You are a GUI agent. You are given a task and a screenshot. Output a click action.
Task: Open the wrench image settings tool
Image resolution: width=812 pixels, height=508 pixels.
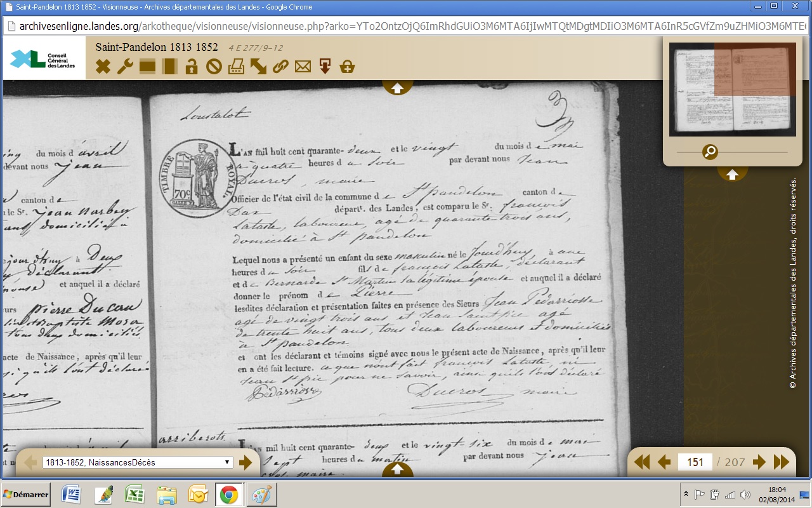[125, 66]
